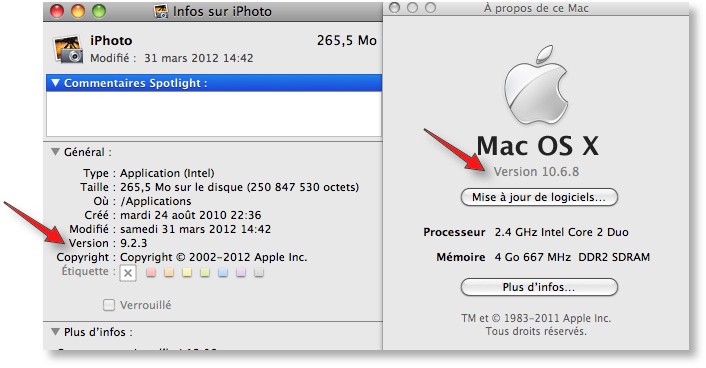This screenshot has width=706, height=368.
Task: Click the iPhoto application icon in info window
Action: 68,49
